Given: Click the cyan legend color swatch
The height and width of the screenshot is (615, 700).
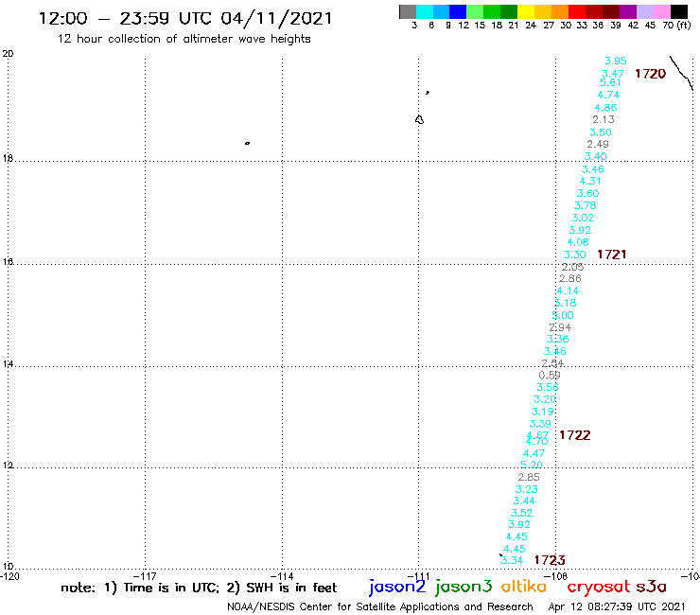Looking at the screenshot, I should (x=425, y=11).
